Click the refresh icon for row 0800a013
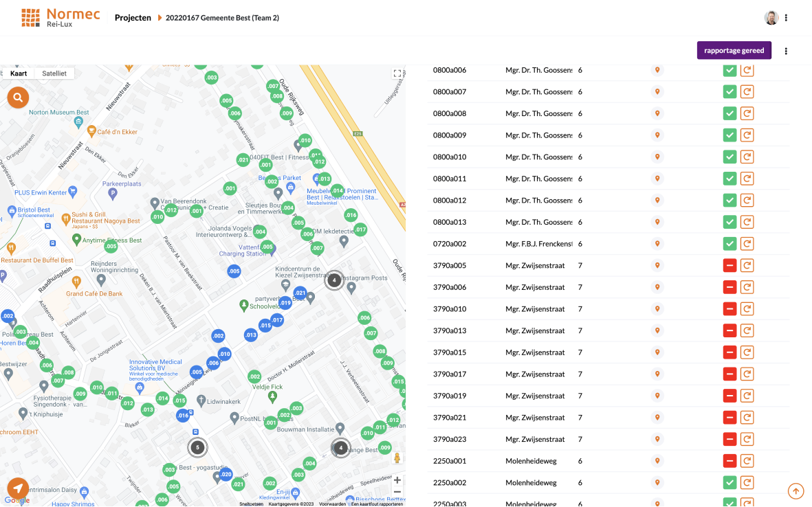This screenshot has height=507, width=812. tap(747, 222)
